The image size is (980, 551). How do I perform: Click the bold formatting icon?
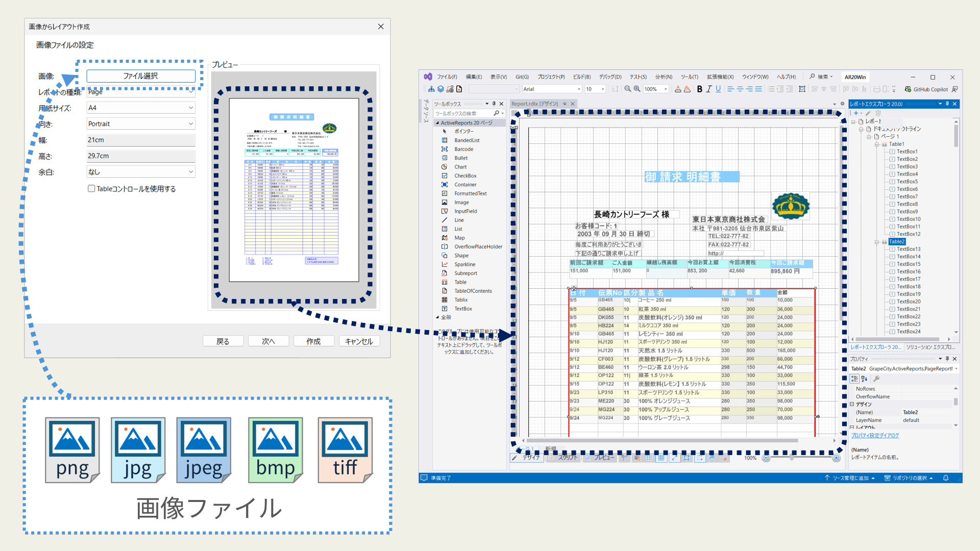[700, 89]
